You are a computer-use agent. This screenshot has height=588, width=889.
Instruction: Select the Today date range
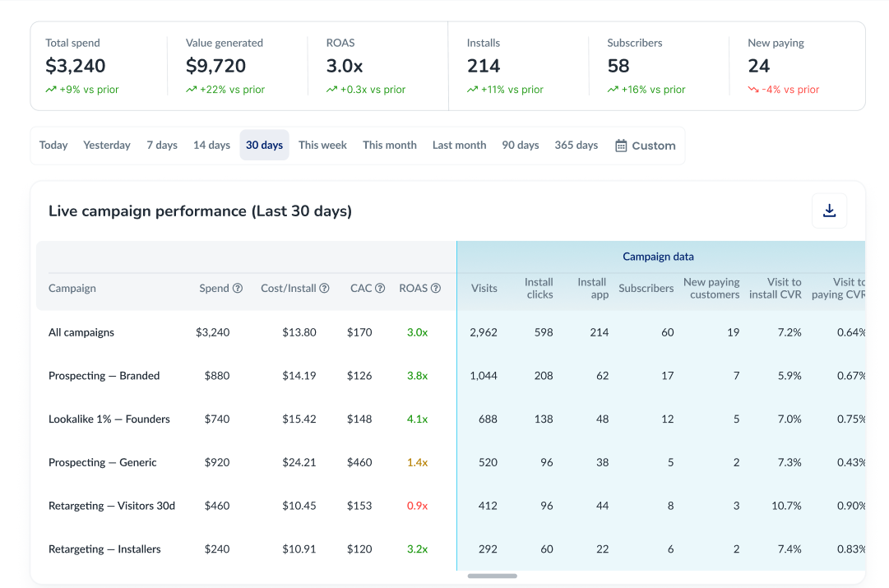tap(53, 146)
